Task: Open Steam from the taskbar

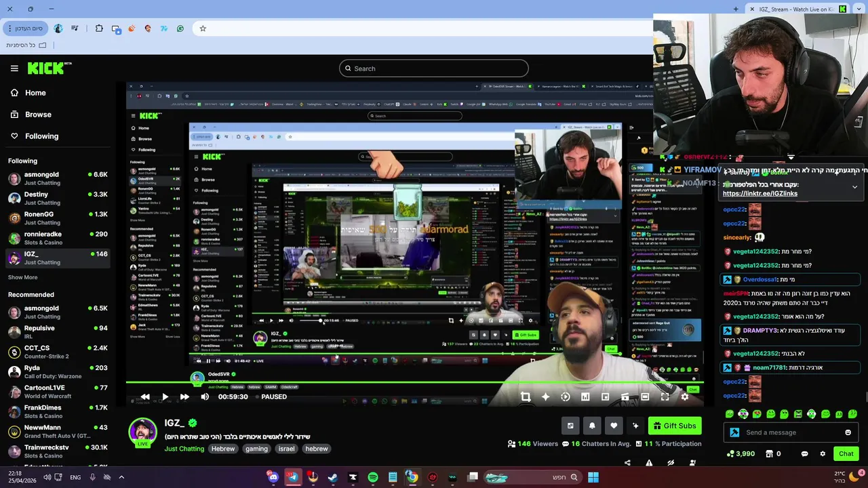Action: click(x=332, y=477)
